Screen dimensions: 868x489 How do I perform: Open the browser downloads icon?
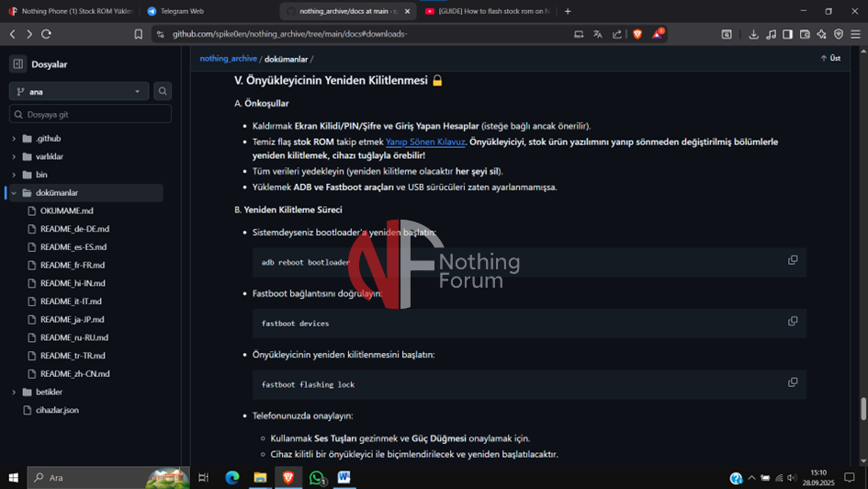tap(753, 34)
